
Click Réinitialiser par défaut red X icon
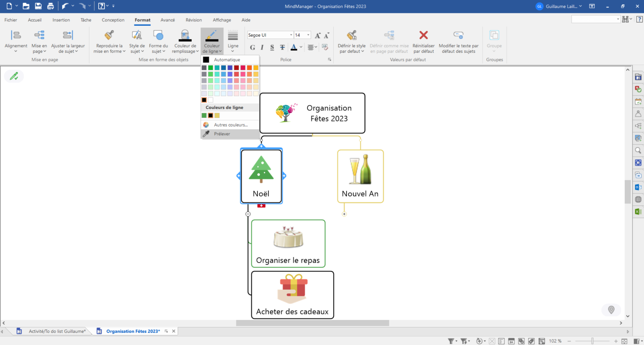pos(423,35)
